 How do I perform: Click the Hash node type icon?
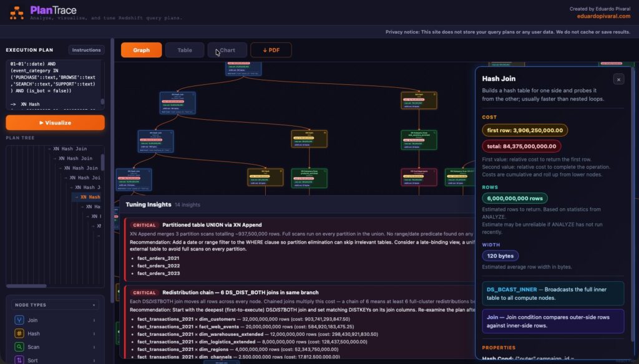(19, 333)
